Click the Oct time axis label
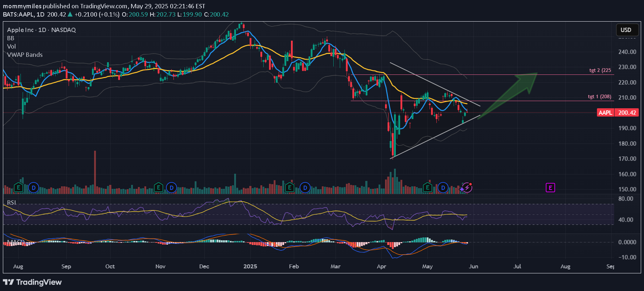Screen dimensions: 644x291 click(110, 267)
